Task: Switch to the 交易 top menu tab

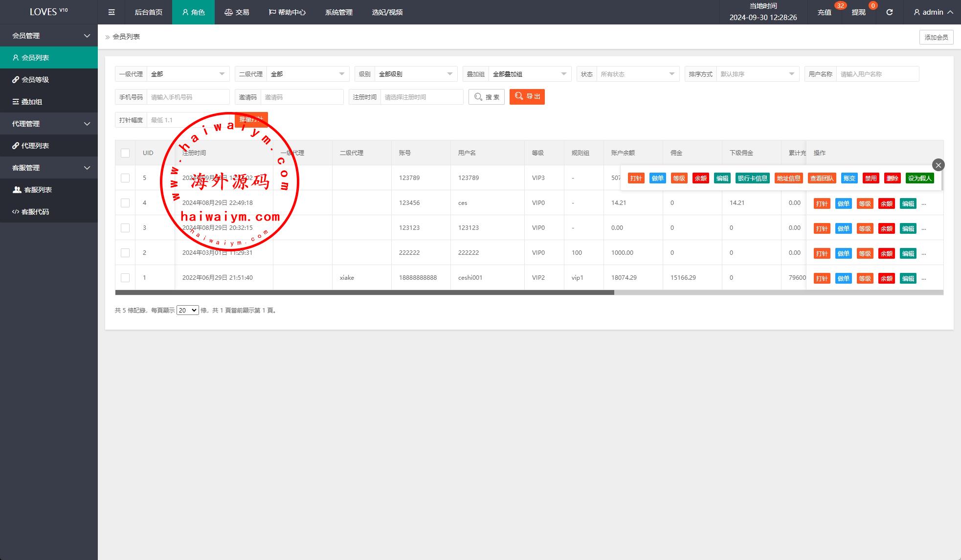Action: coord(237,12)
